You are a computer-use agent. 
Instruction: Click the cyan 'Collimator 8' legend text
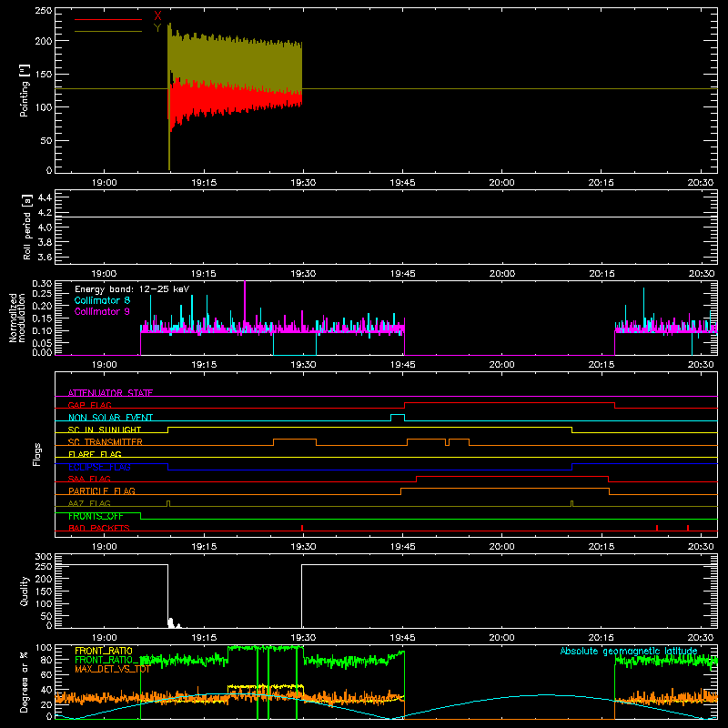(102, 300)
